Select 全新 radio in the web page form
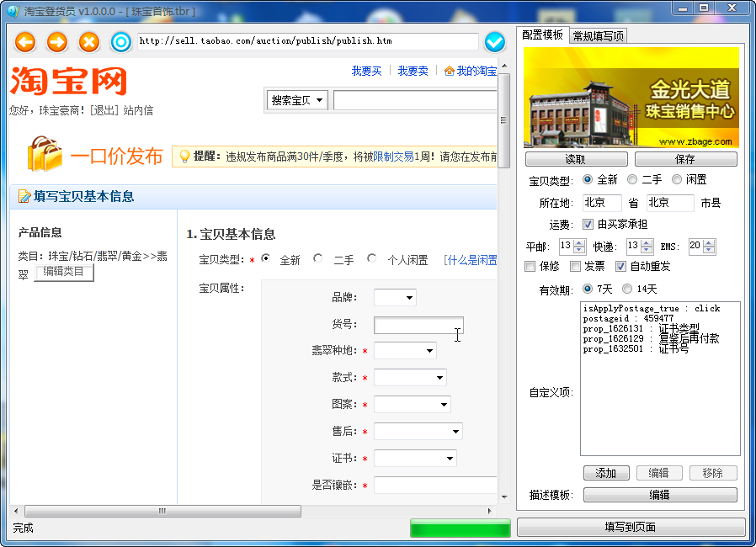Image resolution: width=756 pixels, height=547 pixels. 265,258
